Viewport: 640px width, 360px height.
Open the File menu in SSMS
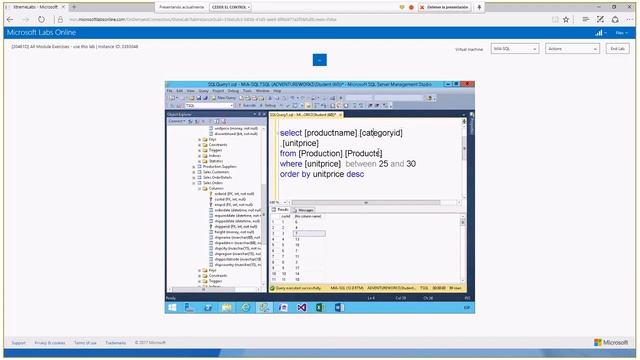(169, 91)
